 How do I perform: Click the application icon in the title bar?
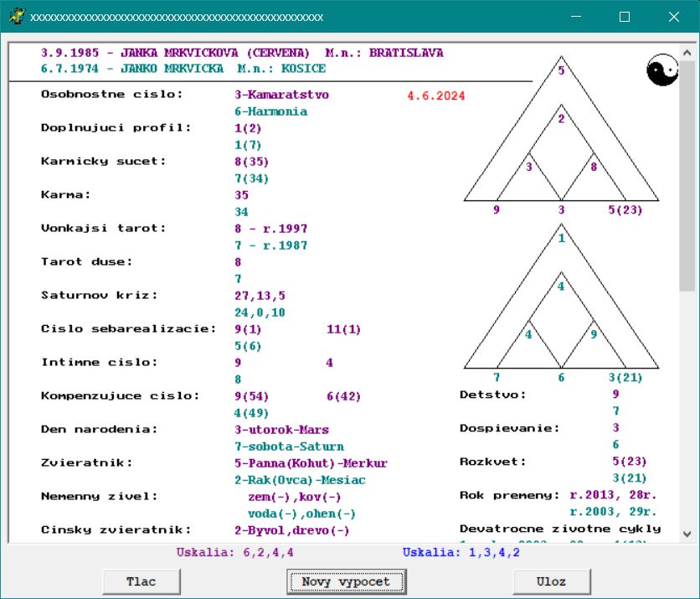tap(17, 17)
